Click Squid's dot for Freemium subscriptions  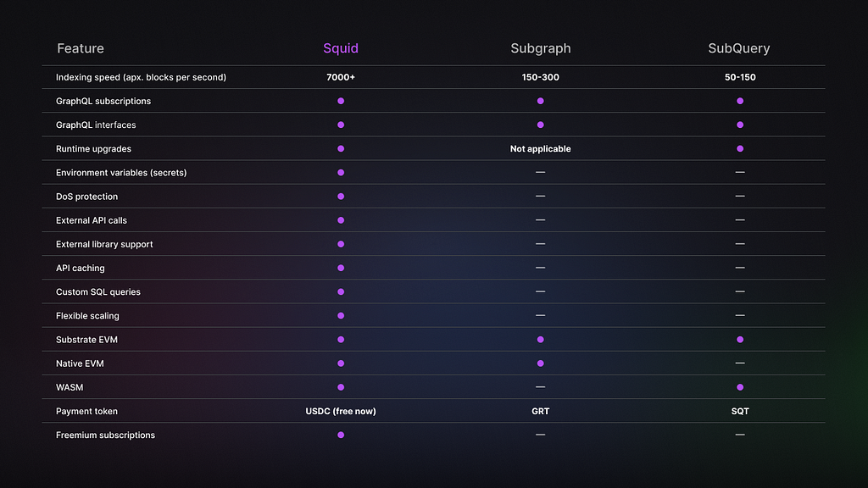341,435
